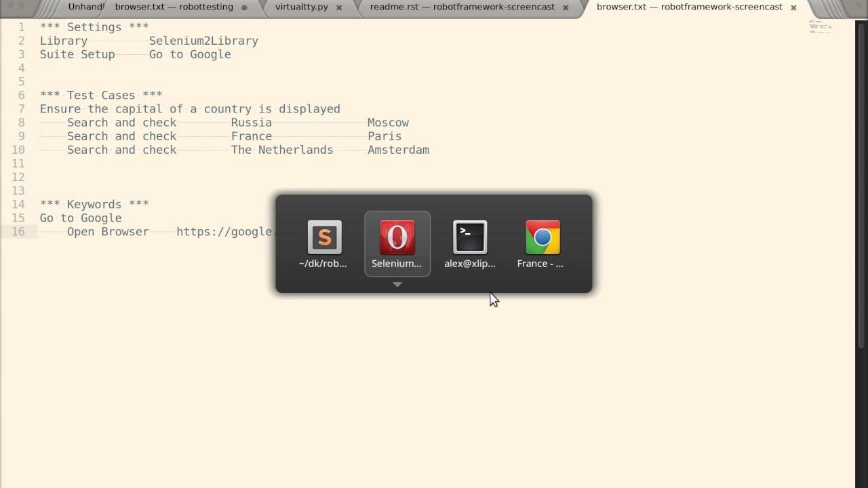Click the word "Selenium2Library"
This screenshot has width=868, height=488.
click(203, 41)
